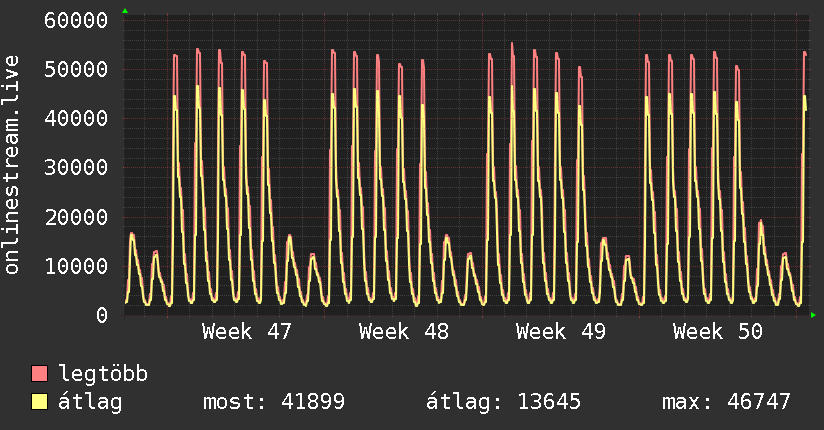Click the 0 y-axis label
Viewport: 824px width, 430px height.
(x=102, y=315)
